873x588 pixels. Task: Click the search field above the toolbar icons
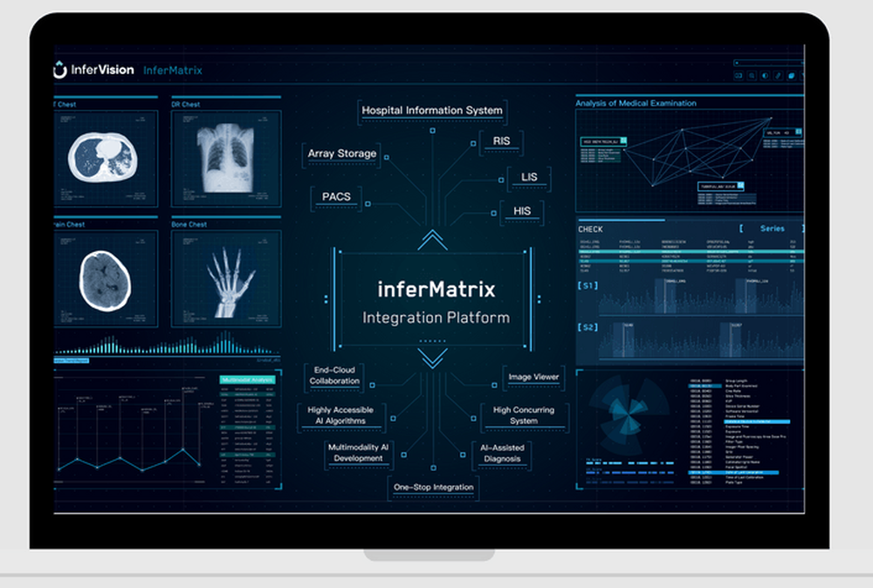tap(769, 63)
